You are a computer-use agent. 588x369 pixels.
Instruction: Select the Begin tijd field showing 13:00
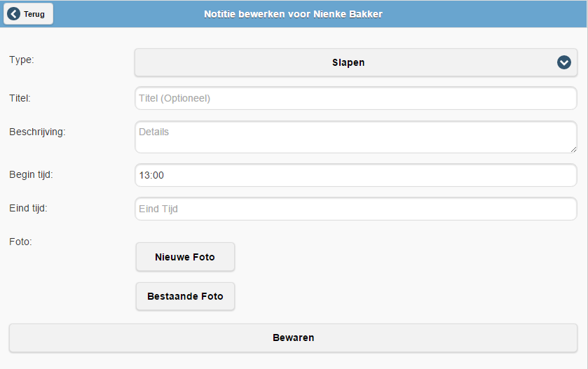point(355,175)
